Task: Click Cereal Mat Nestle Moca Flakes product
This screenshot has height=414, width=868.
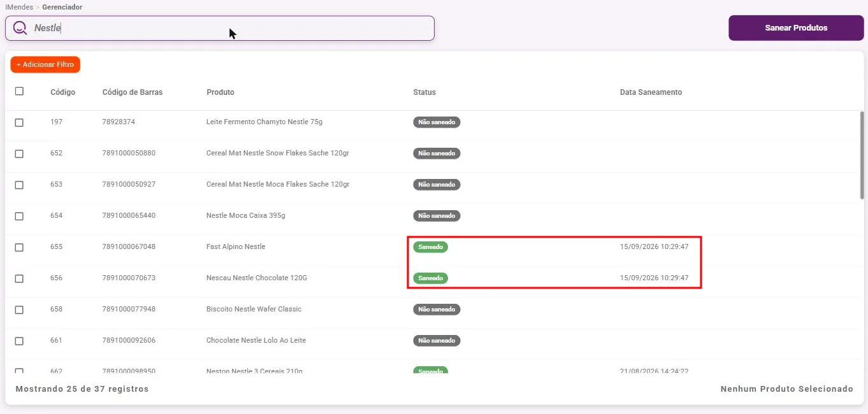Action: click(278, 184)
